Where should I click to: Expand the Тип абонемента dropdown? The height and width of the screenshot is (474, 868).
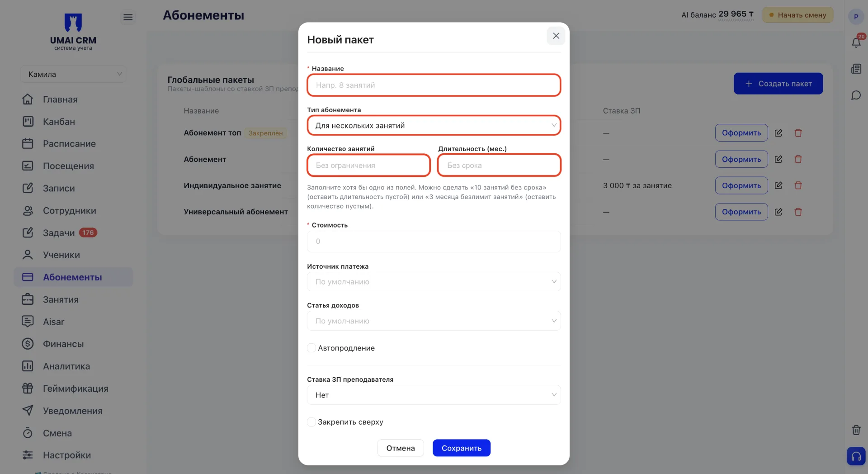coord(434,125)
